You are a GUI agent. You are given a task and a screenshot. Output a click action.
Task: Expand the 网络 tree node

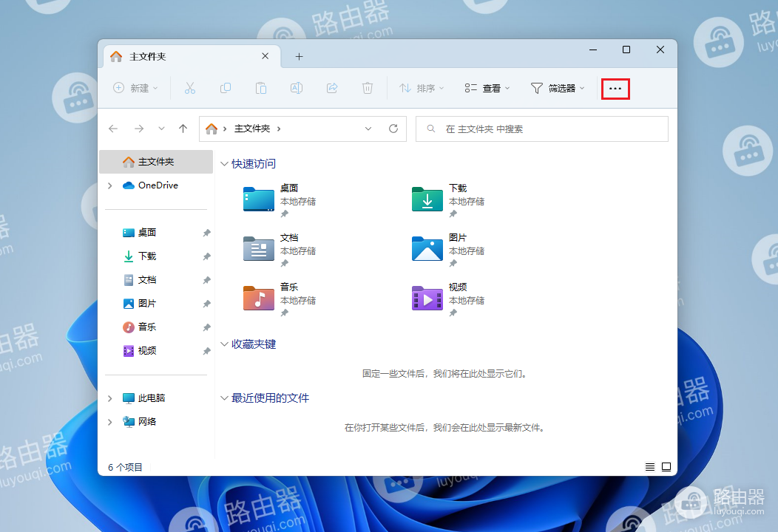(110, 422)
